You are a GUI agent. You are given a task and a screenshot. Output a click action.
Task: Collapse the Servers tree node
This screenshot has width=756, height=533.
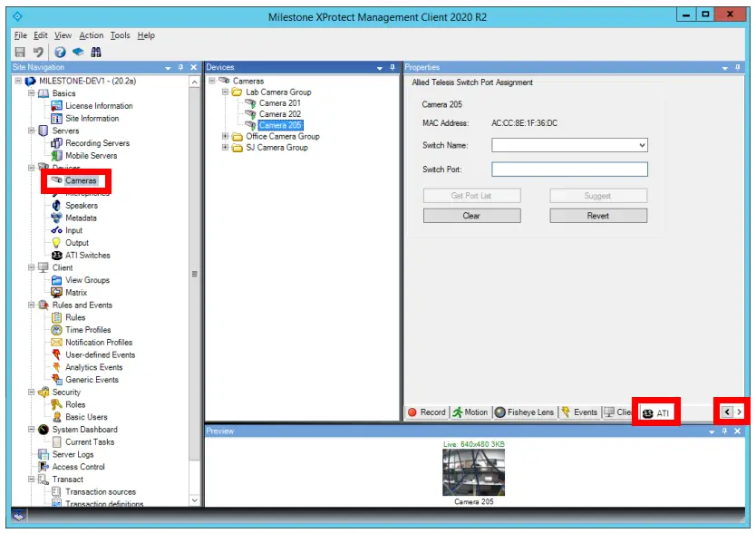(x=32, y=131)
